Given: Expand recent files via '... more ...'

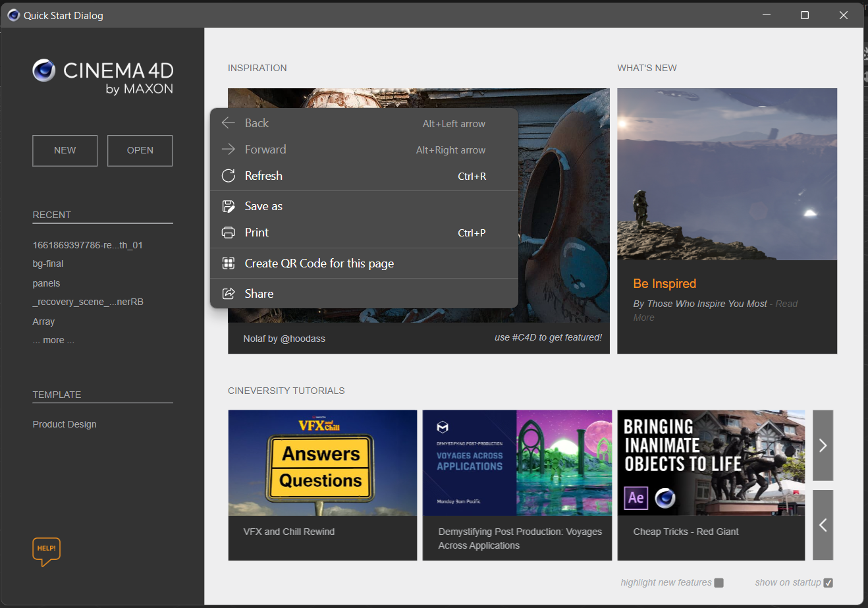Looking at the screenshot, I should point(53,341).
